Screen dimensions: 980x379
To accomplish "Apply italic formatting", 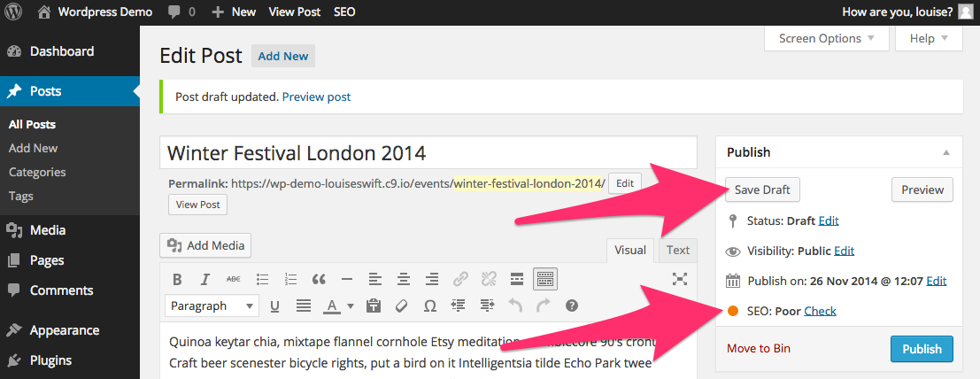I will click(x=204, y=280).
